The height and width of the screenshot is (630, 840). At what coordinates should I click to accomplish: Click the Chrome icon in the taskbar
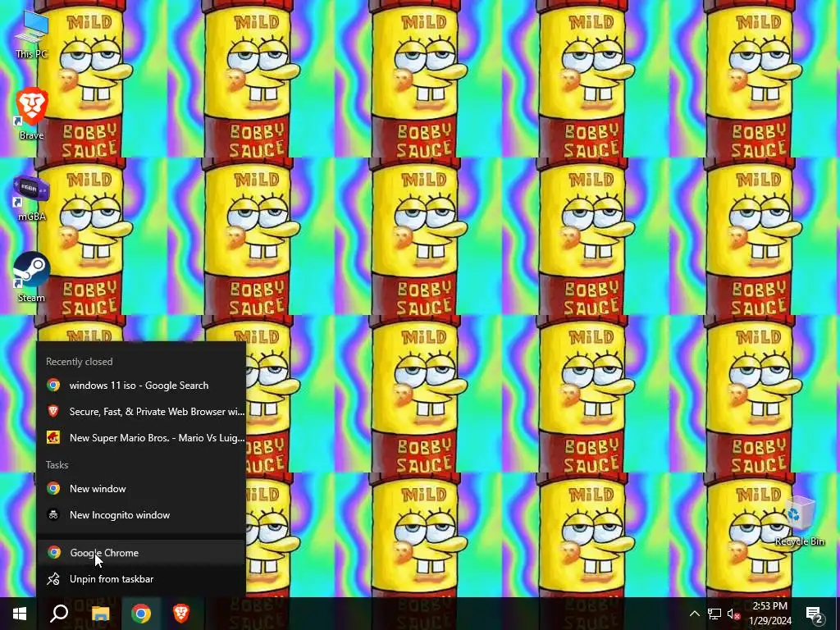pyautogui.click(x=141, y=614)
